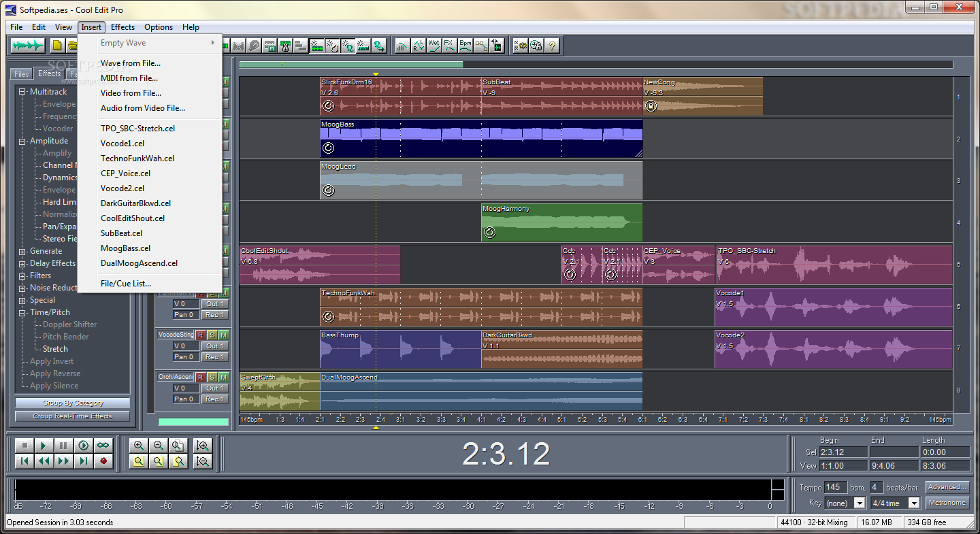This screenshot has width=980, height=534.
Task: Collapse the Multitrack effects tree node
Action: (23, 92)
